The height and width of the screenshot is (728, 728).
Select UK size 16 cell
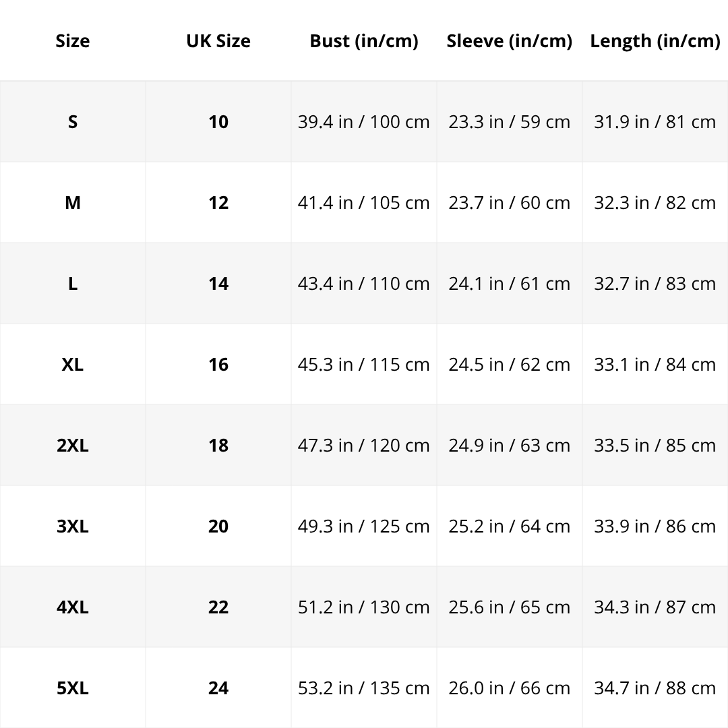coord(218,365)
